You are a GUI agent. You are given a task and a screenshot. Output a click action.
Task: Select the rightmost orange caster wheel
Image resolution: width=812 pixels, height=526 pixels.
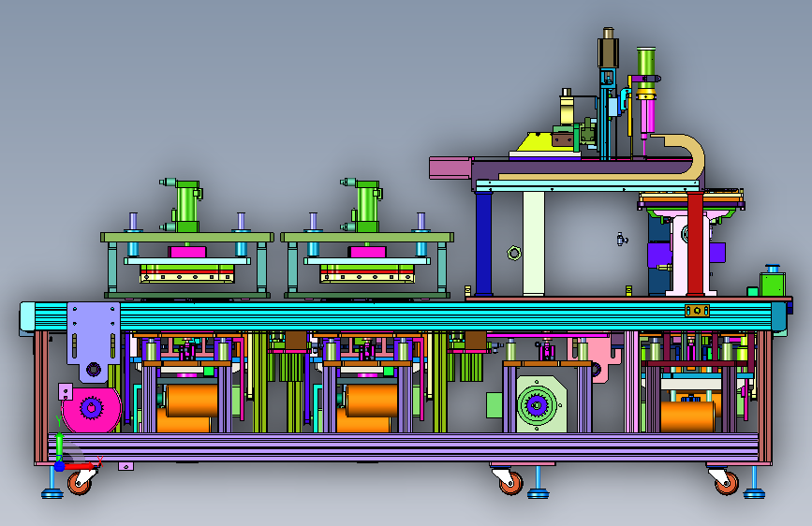point(727,483)
